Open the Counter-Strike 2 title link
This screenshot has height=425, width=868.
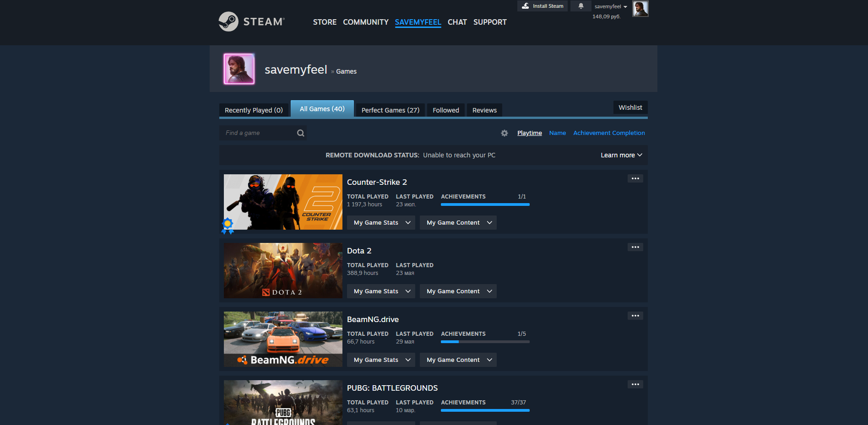[377, 182]
